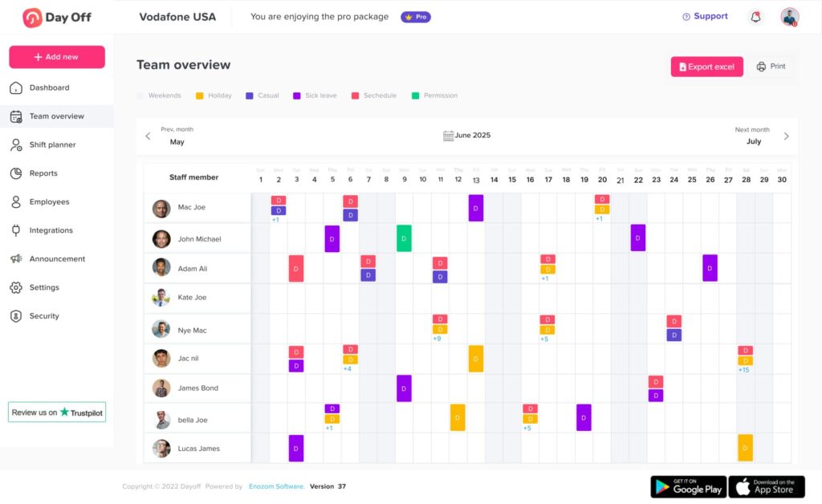This screenshot has height=504, width=822.
Task: Open the user profile avatar menu
Action: tap(790, 17)
